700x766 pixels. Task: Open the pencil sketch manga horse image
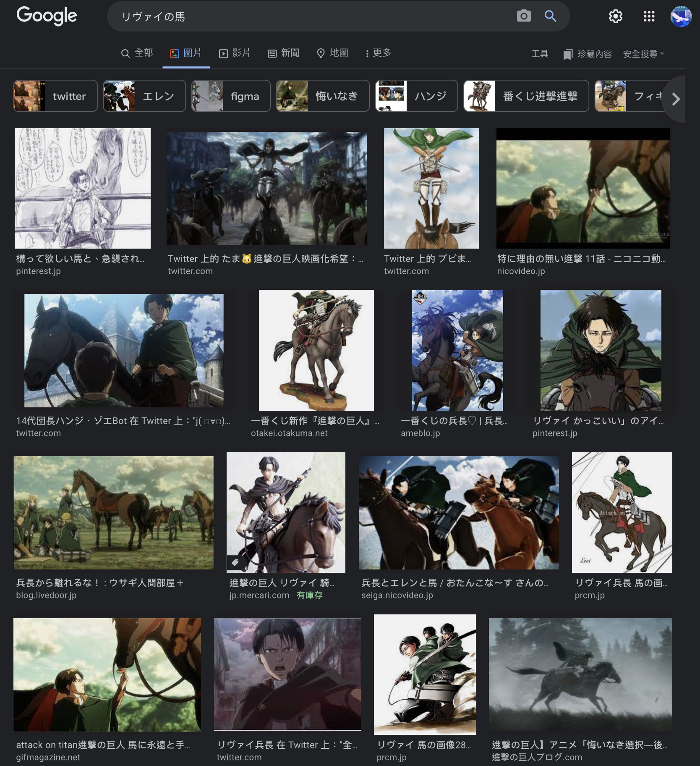click(83, 188)
